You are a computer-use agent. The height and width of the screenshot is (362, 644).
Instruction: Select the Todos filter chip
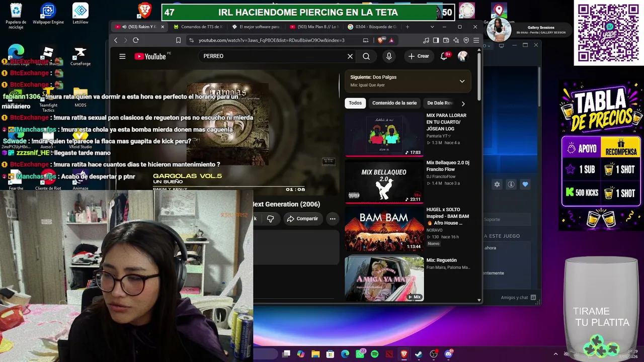355,103
